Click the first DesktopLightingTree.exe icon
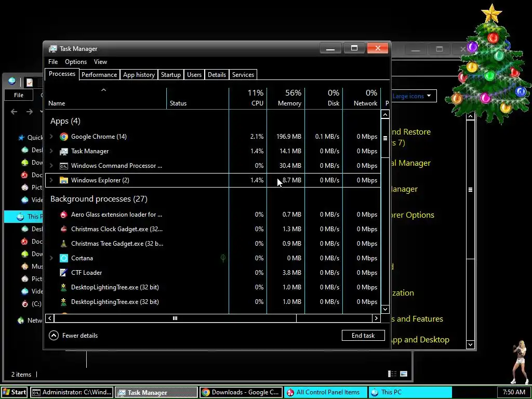532x399 pixels. (64, 287)
